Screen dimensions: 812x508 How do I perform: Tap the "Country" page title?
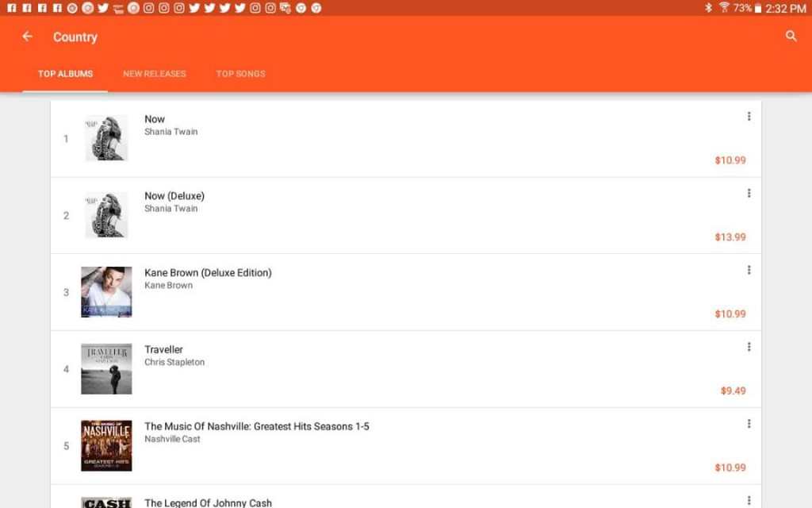click(x=75, y=37)
